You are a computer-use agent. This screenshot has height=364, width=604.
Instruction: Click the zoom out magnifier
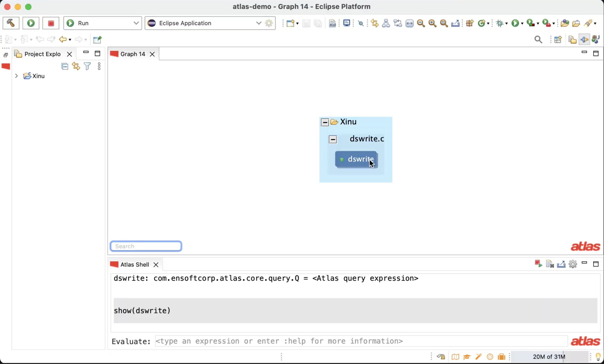point(421,23)
